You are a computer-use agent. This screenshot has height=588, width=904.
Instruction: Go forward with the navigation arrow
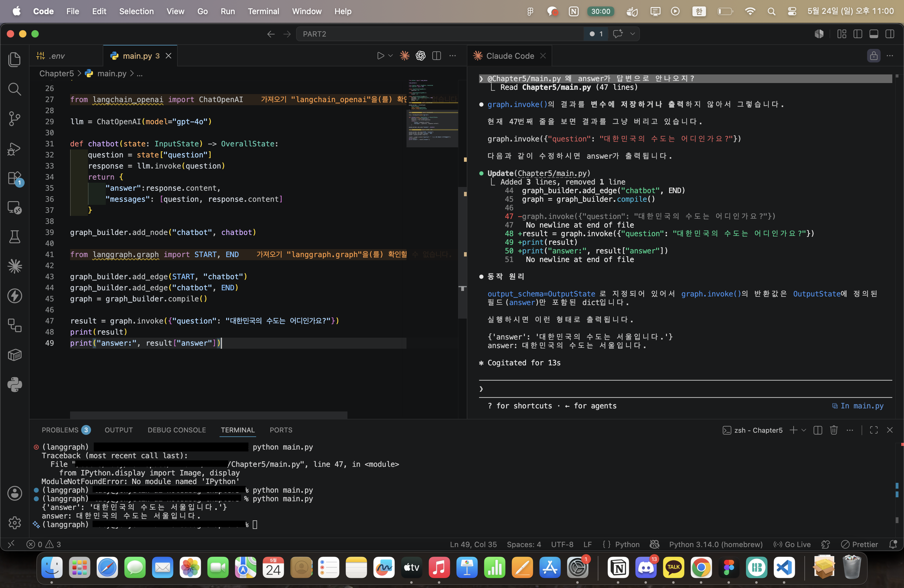pyautogui.click(x=287, y=34)
